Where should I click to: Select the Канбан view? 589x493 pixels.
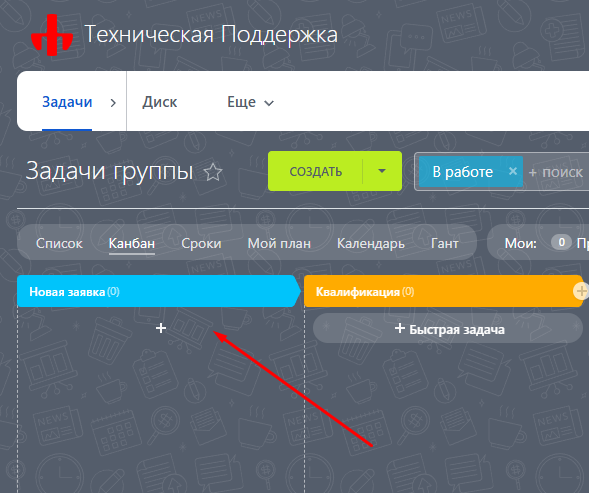(132, 243)
